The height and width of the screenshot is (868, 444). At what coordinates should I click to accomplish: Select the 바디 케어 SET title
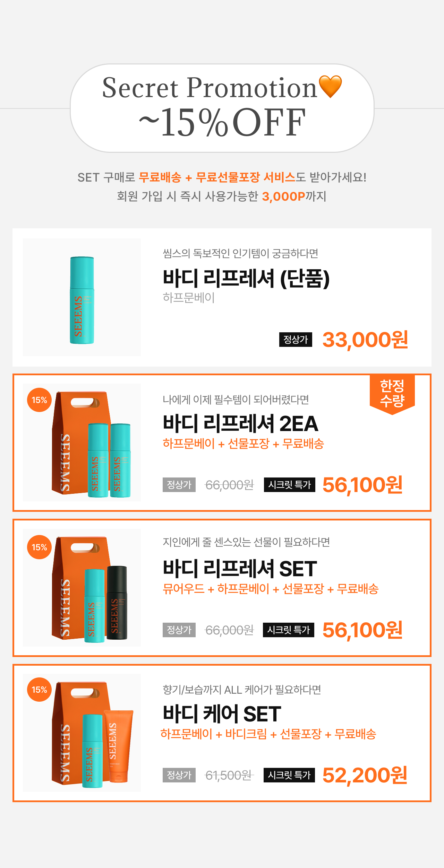click(x=222, y=714)
